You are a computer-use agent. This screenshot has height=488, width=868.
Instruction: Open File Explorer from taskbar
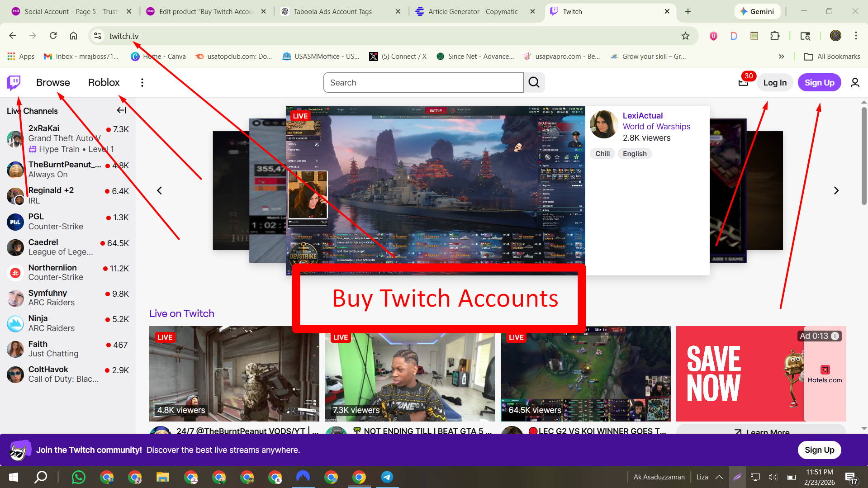tap(162, 477)
